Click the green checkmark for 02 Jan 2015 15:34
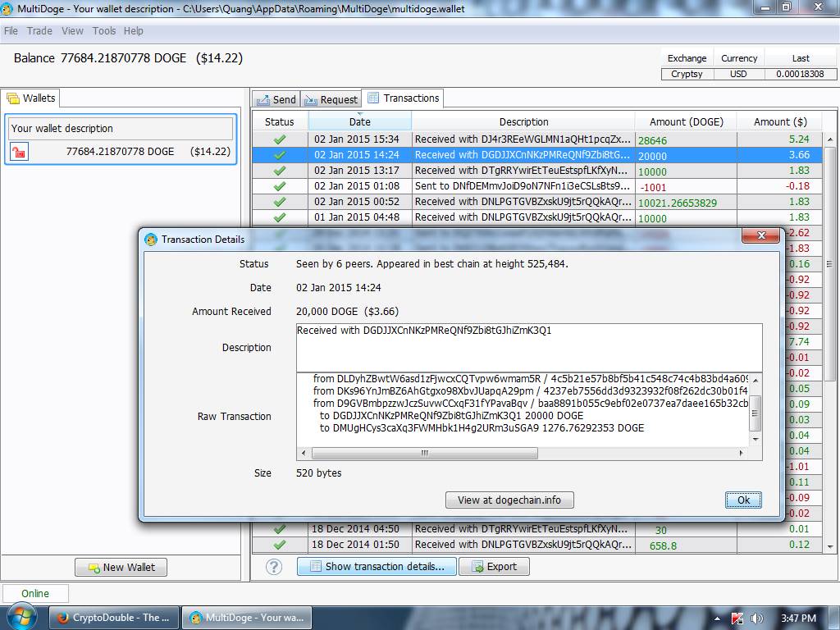Image resolution: width=840 pixels, height=630 pixels. coord(280,139)
